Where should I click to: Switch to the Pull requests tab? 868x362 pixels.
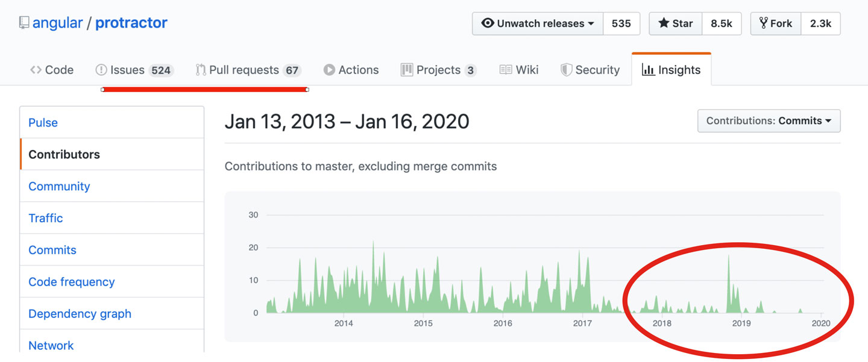(x=248, y=70)
